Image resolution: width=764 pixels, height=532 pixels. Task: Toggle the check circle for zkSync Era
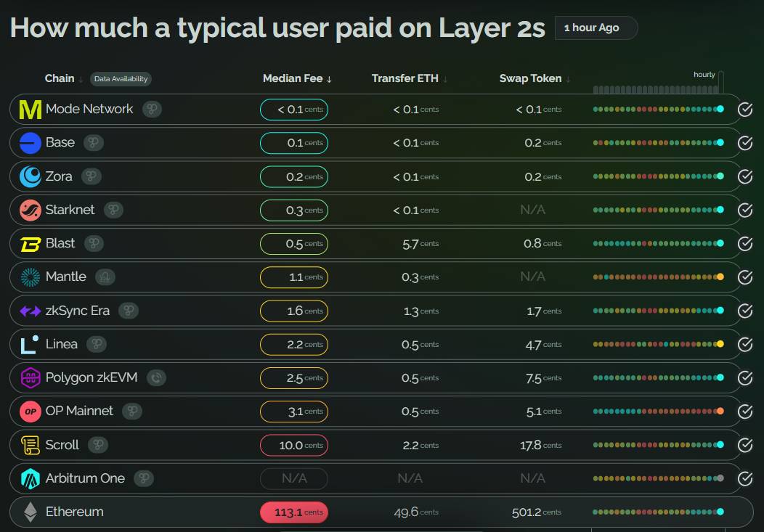(745, 311)
